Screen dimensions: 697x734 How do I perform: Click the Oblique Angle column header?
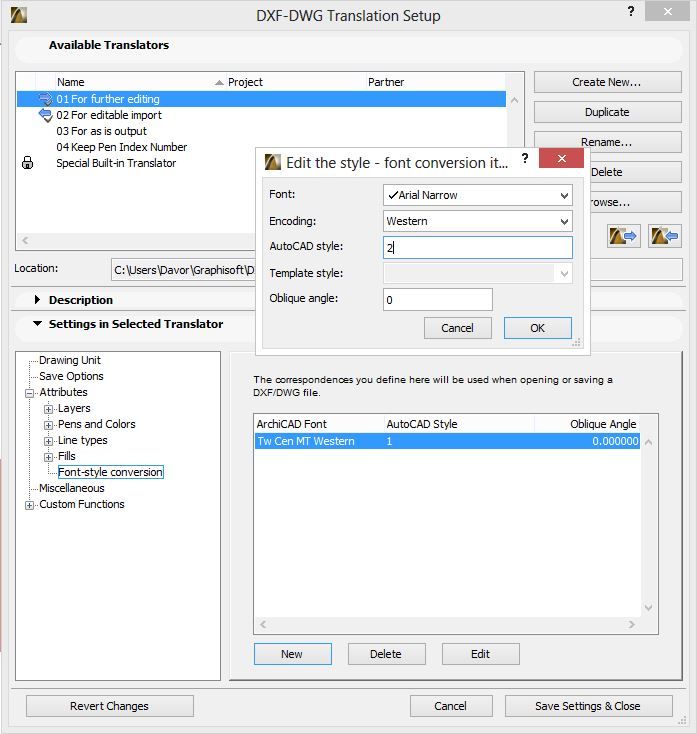pyautogui.click(x=587, y=424)
